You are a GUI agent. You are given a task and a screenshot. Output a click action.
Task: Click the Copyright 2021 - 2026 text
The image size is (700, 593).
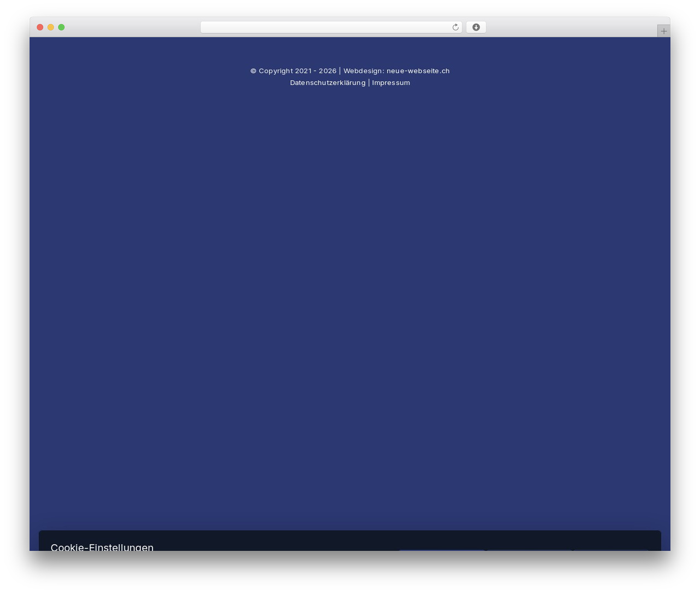click(x=297, y=71)
